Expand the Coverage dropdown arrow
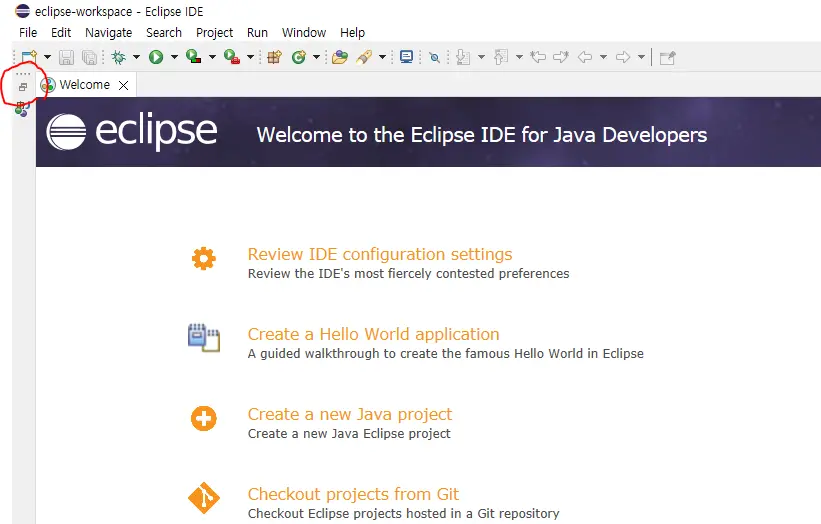821x524 pixels. (212, 57)
